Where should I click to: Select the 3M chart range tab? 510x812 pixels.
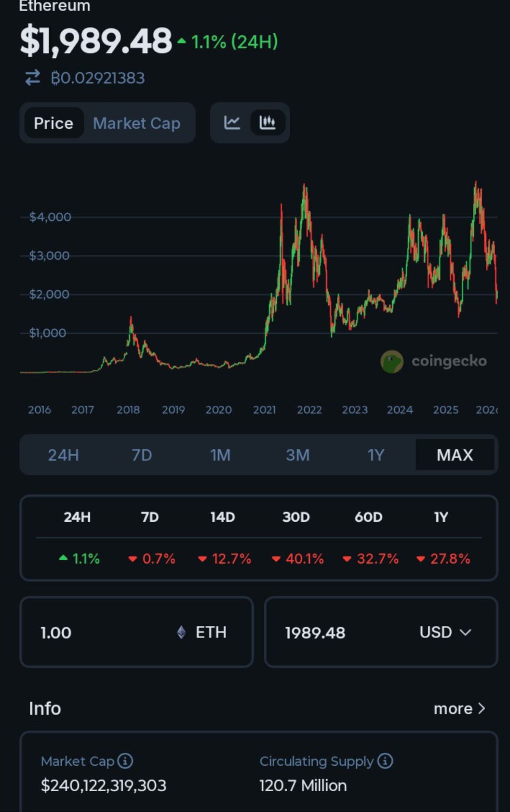pyautogui.click(x=298, y=455)
